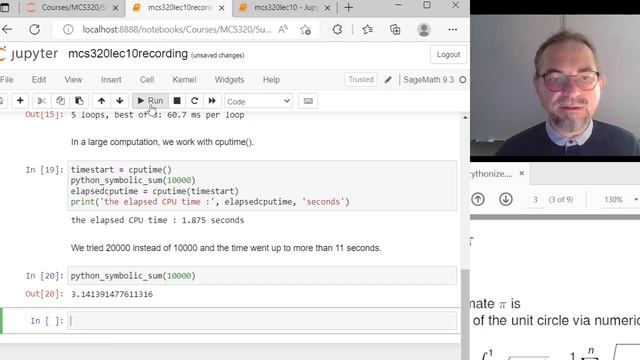Open the Help menu

(x=271, y=80)
